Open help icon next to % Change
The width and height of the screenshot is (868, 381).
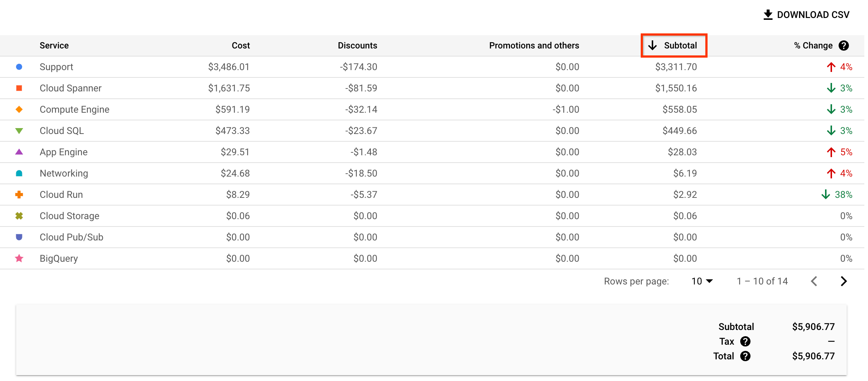(x=844, y=46)
